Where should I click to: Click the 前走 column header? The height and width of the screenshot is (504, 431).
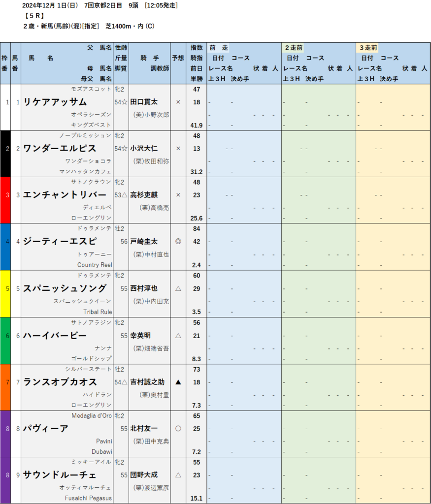pyautogui.click(x=219, y=48)
